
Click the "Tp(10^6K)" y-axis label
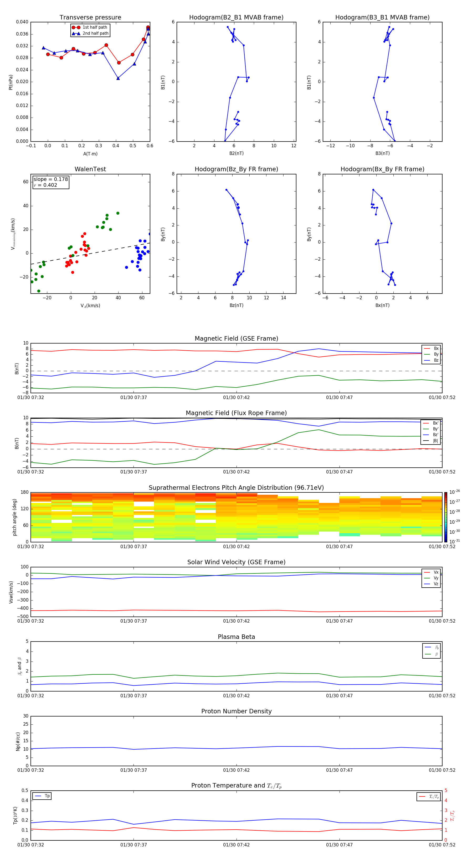pos(15,815)
